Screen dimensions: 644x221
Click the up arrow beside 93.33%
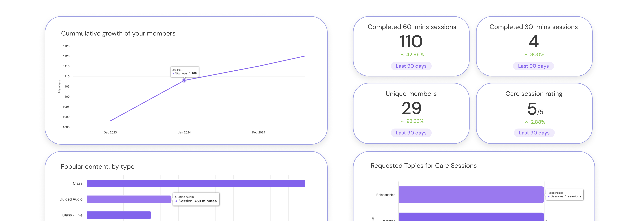pyautogui.click(x=402, y=121)
